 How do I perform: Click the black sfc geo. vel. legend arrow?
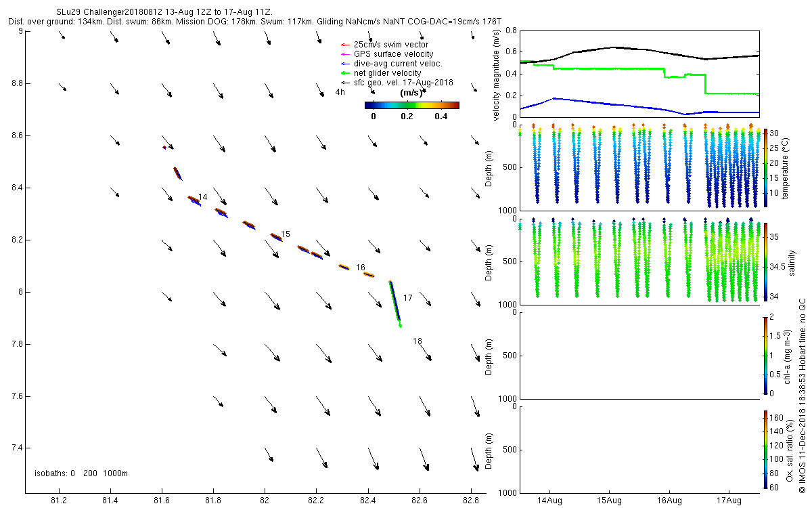344,83
